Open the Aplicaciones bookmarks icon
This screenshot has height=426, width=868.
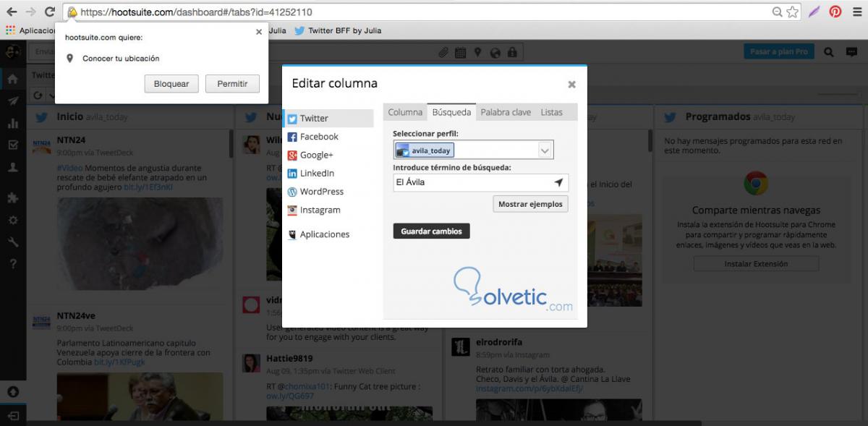(x=10, y=30)
